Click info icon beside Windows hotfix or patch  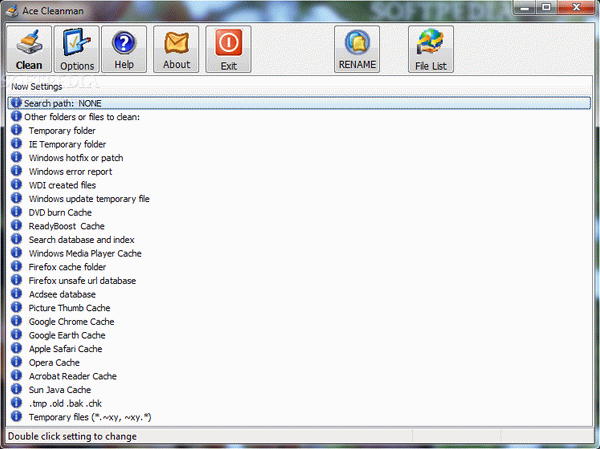pyautogui.click(x=16, y=157)
